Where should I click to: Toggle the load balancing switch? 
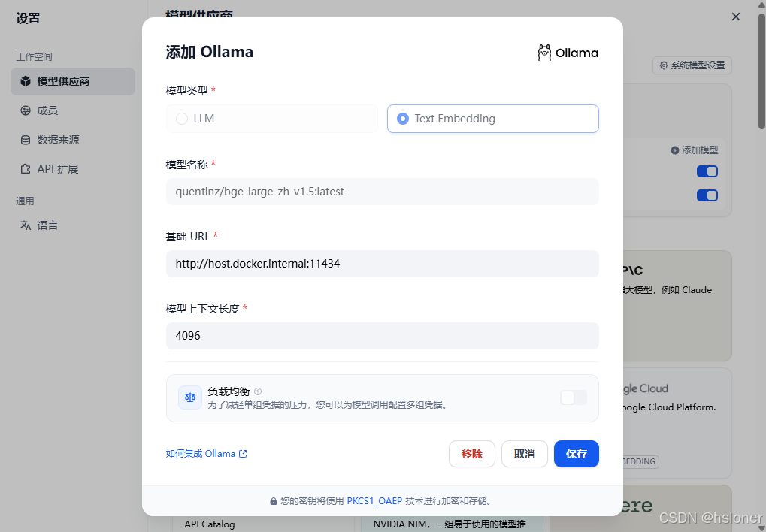(x=574, y=397)
